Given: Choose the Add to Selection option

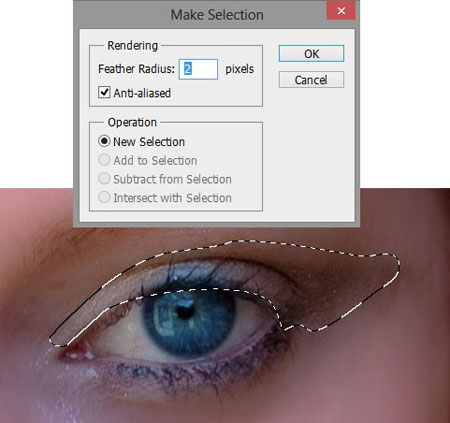Looking at the screenshot, I should tap(104, 160).
